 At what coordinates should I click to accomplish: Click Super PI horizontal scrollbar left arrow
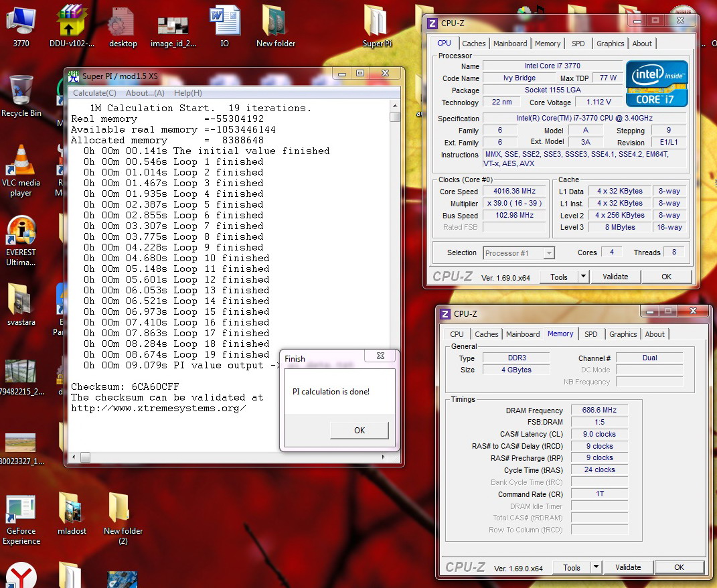74,457
